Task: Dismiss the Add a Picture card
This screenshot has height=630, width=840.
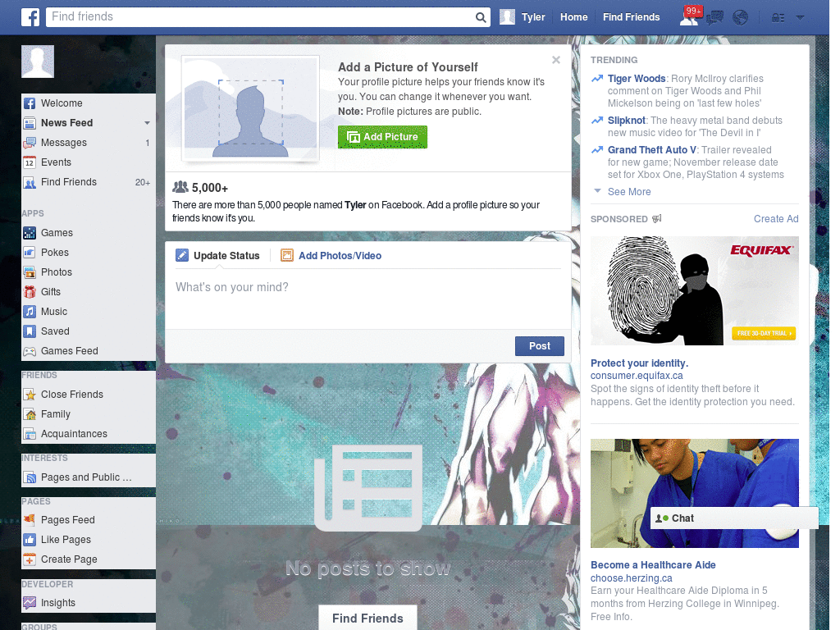Action: click(x=556, y=60)
